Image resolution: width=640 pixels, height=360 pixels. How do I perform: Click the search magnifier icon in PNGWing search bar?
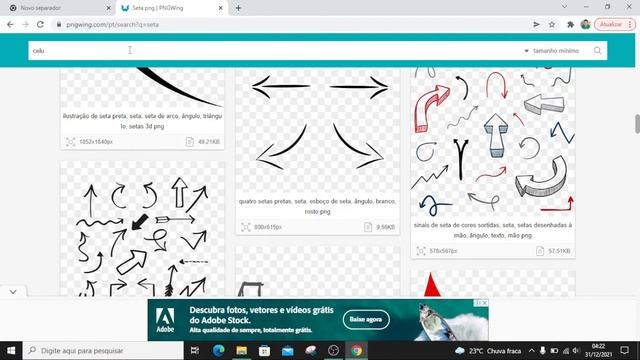click(598, 51)
